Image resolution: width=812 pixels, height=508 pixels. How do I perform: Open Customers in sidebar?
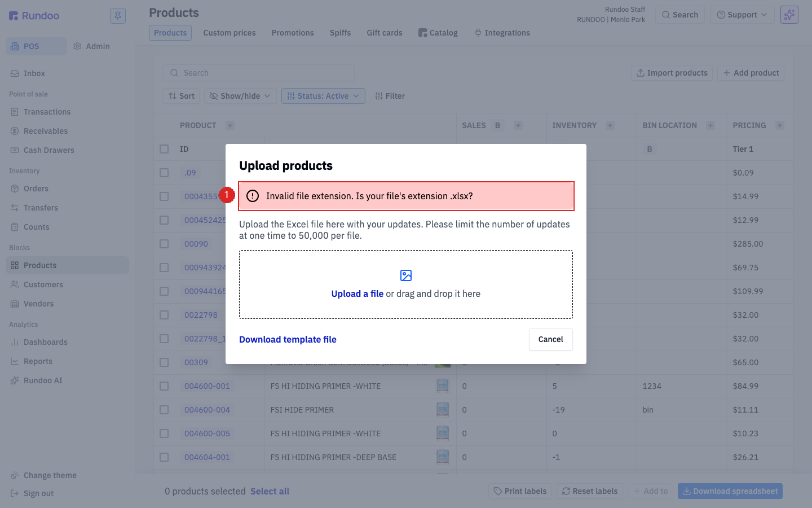pos(67,284)
